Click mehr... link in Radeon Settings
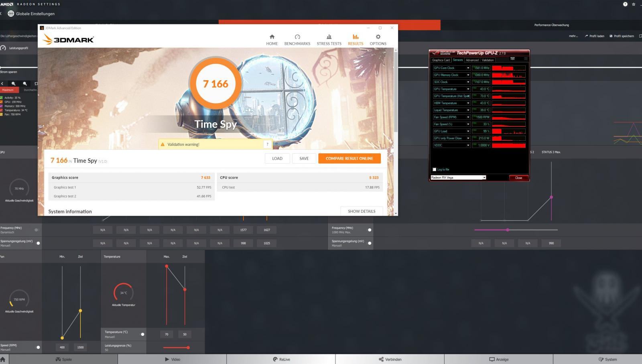The width and height of the screenshot is (642, 364). point(573,36)
